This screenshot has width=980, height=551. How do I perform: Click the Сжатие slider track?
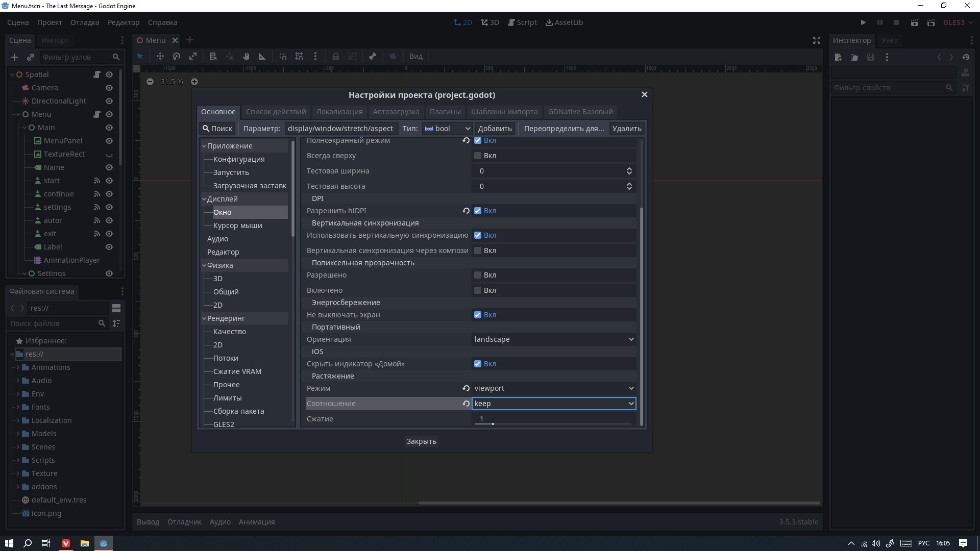pyautogui.click(x=554, y=423)
